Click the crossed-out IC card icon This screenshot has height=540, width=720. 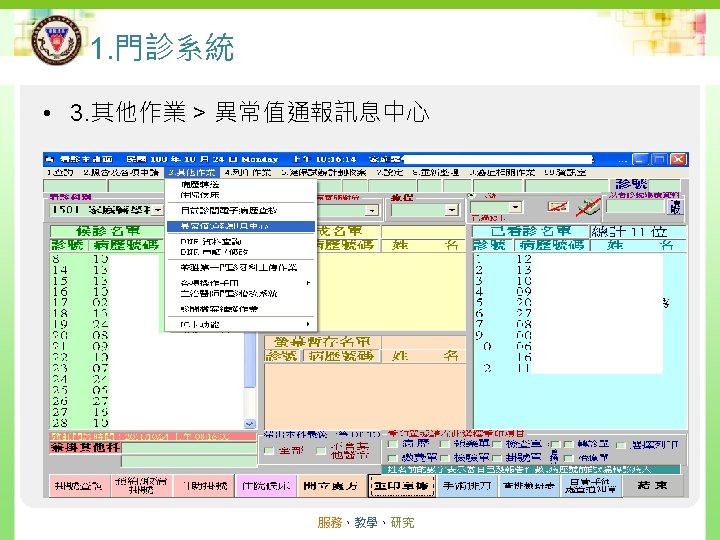point(558,207)
